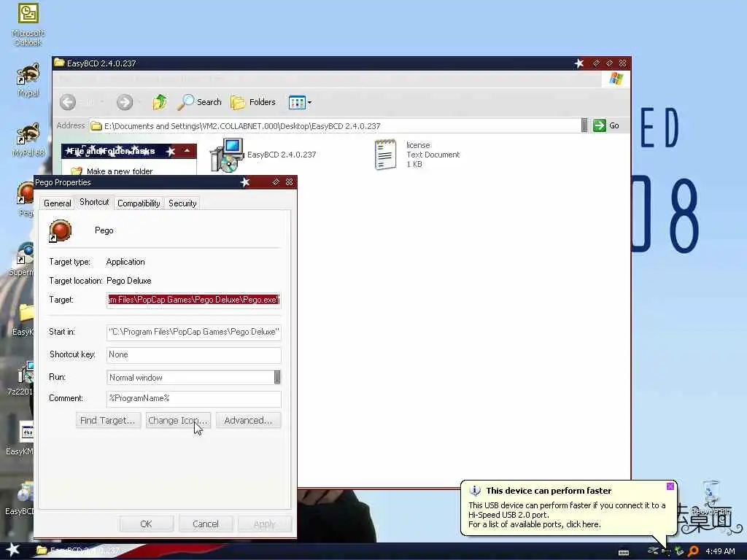The height and width of the screenshot is (560, 747).
Task: Expand the address bar dropdown
Action: pos(584,125)
